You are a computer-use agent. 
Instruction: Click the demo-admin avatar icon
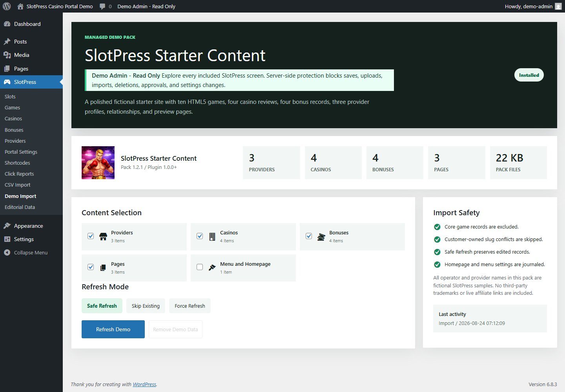pyautogui.click(x=558, y=6)
